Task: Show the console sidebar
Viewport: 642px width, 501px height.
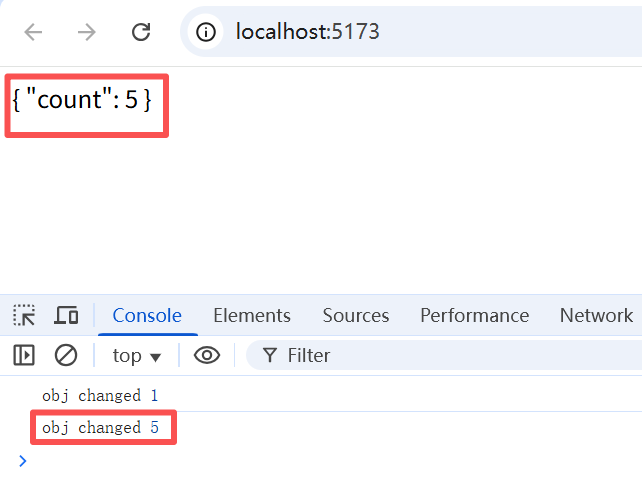Action: coord(24,355)
